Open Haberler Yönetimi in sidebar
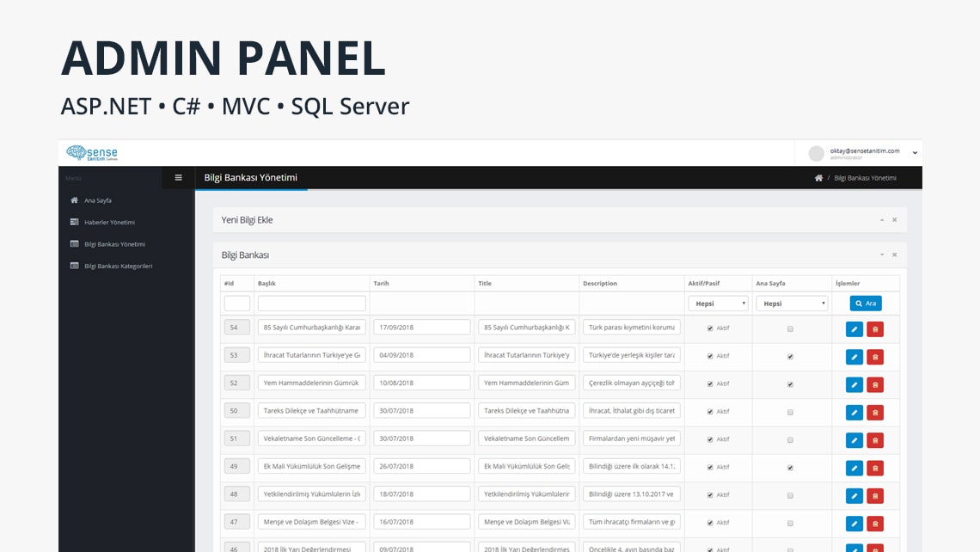The height and width of the screenshot is (552, 980). pos(109,222)
